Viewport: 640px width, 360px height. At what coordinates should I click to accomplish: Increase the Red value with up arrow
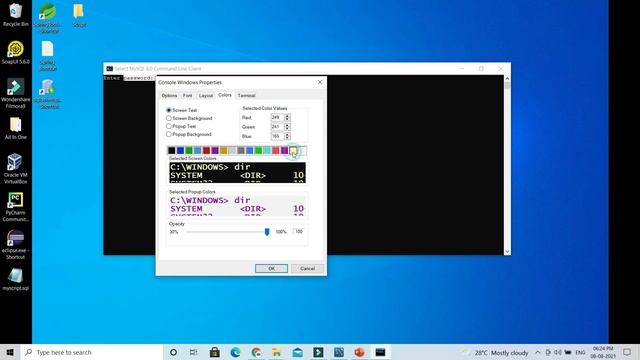[x=287, y=116]
